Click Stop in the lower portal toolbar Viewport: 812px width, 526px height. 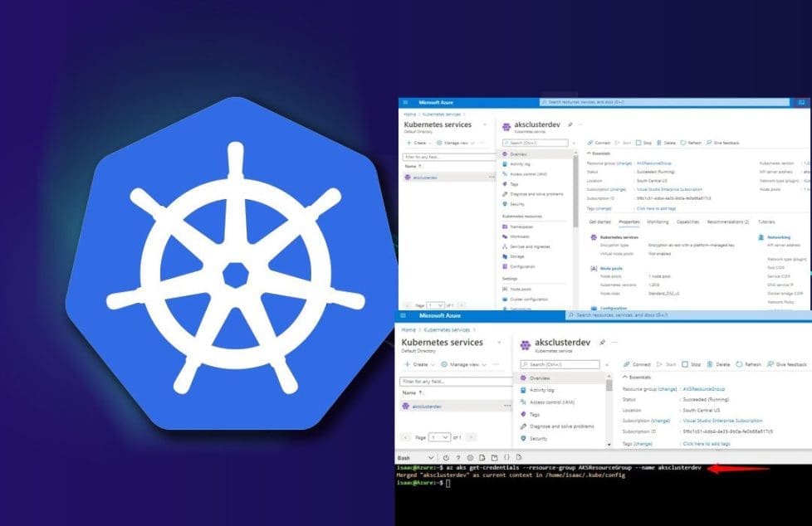(692, 364)
